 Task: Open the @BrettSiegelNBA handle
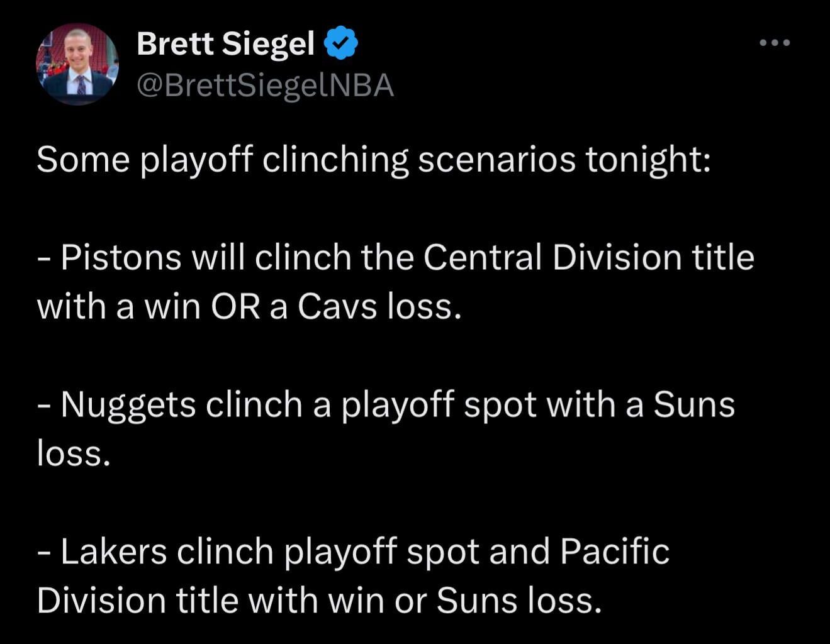pos(264,85)
